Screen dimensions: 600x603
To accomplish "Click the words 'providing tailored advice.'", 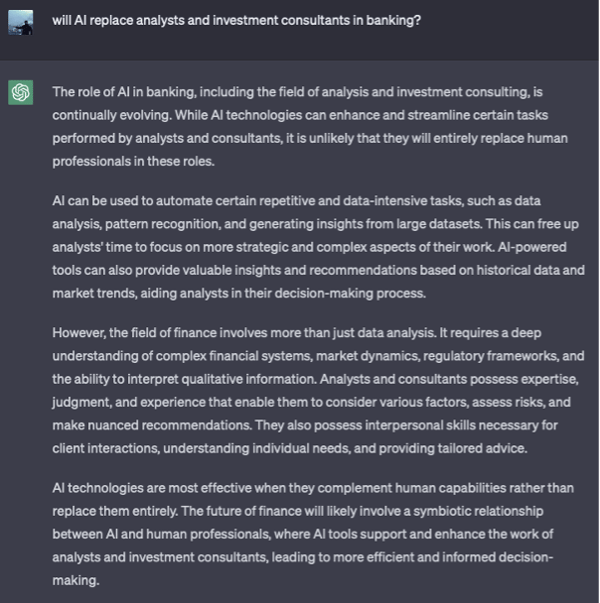I will pos(453,448).
